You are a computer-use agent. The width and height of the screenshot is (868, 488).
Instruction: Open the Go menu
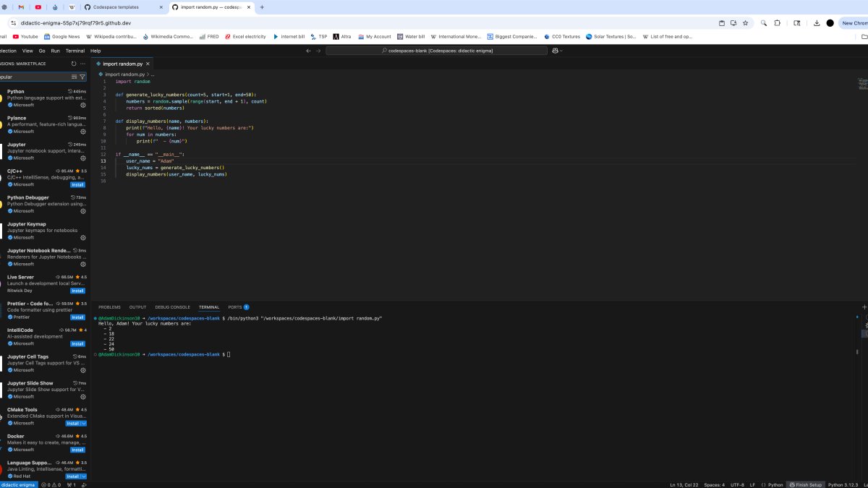42,51
